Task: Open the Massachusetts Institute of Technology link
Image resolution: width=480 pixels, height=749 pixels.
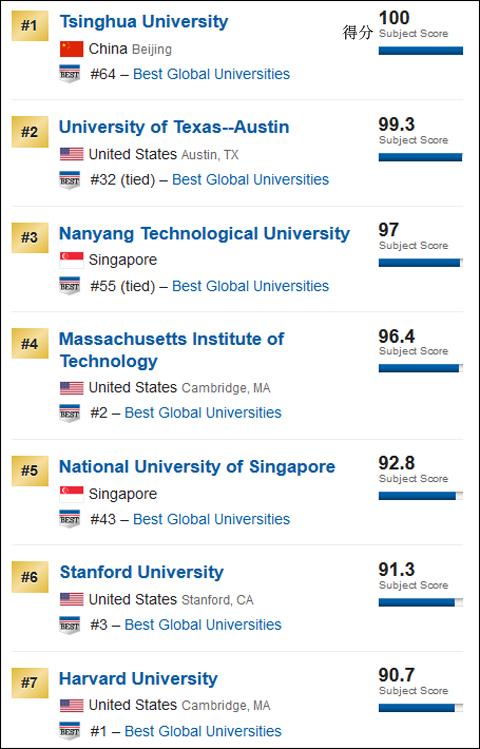Action: coord(171,350)
